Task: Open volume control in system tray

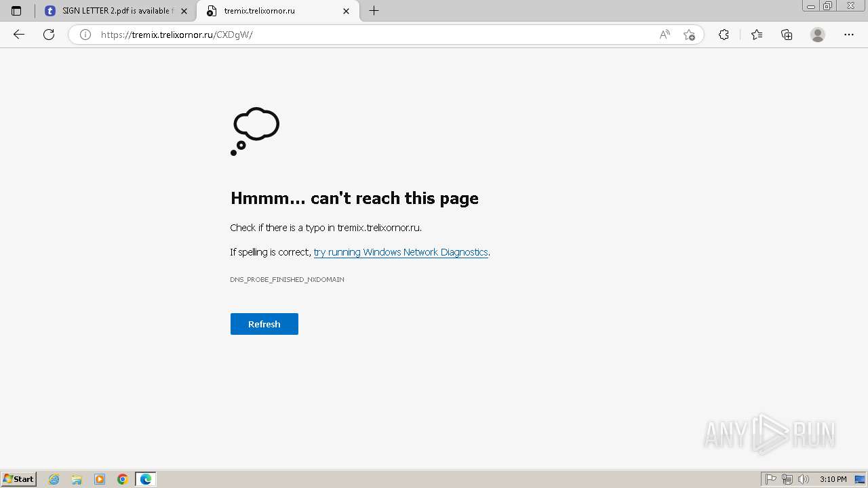Action: pos(804,479)
